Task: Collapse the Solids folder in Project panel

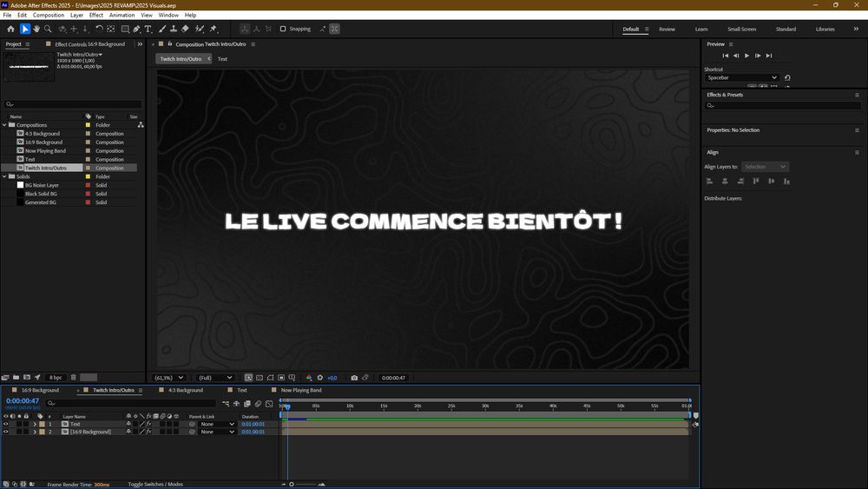Action: pyautogui.click(x=5, y=176)
